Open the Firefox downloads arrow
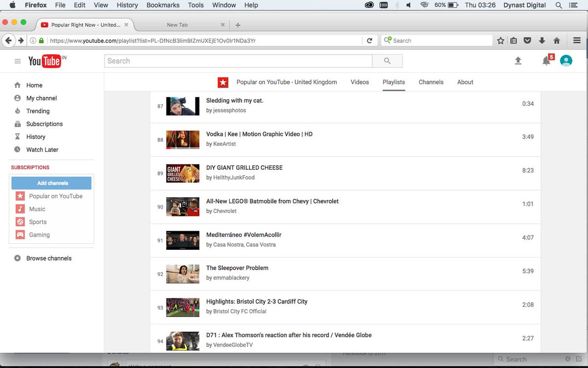The image size is (588, 368). 542,41
